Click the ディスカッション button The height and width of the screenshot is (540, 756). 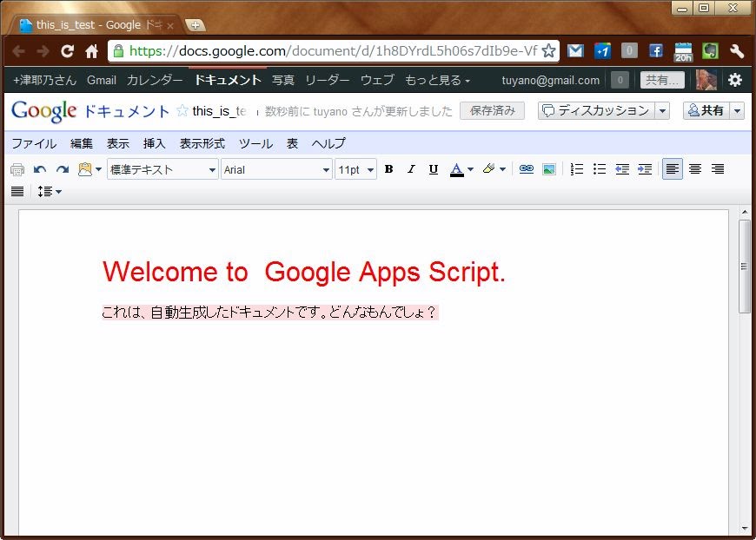(596, 110)
